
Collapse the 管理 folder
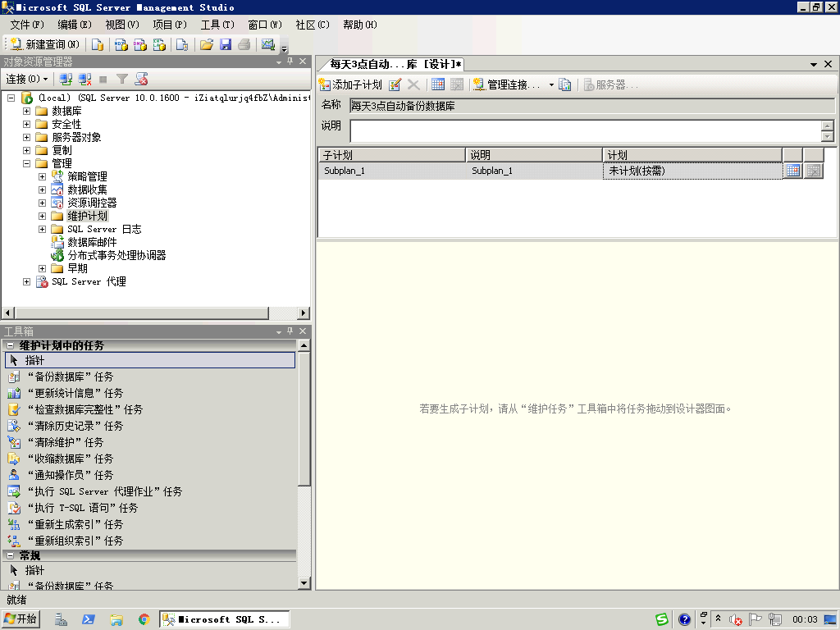tap(26, 163)
